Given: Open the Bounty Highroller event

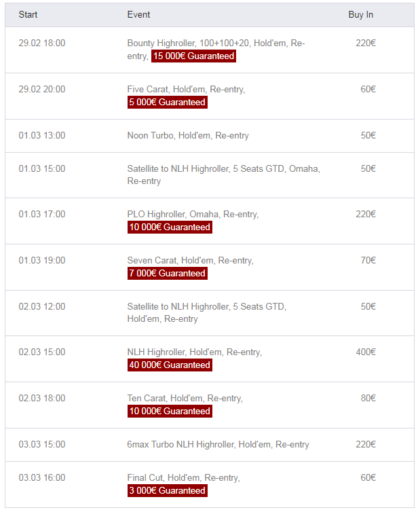Looking at the screenshot, I should [215, 43].
